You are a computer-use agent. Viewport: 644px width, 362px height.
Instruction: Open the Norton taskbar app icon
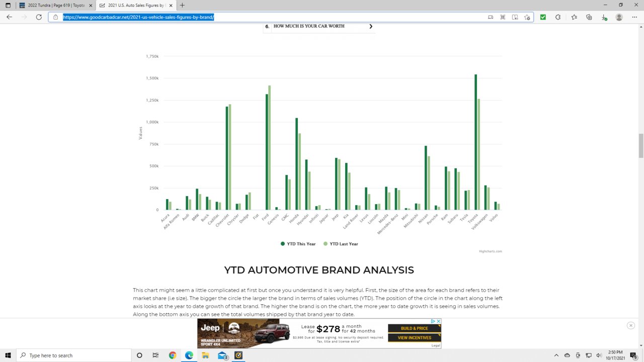pyautogui.click(x=238, y=355)
